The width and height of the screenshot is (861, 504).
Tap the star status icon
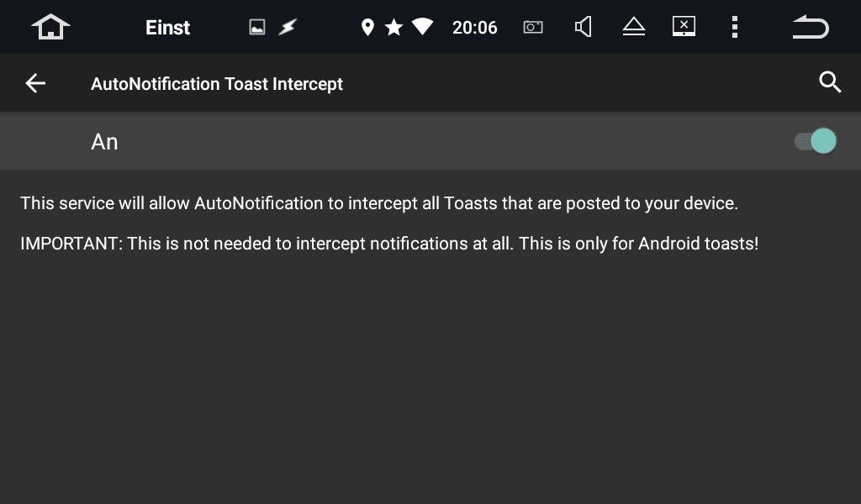point(394,27)
